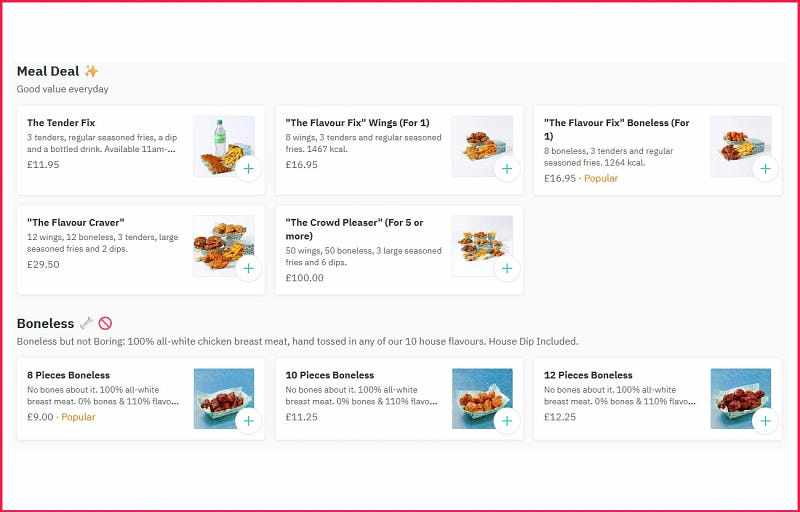
Task: Add "The Crowd Pleaser" to basket
Action: coord(506,268)
